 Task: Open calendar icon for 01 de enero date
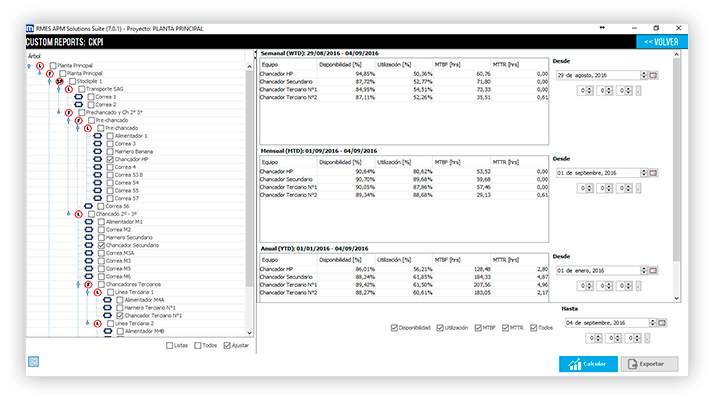tap(653, 271)
